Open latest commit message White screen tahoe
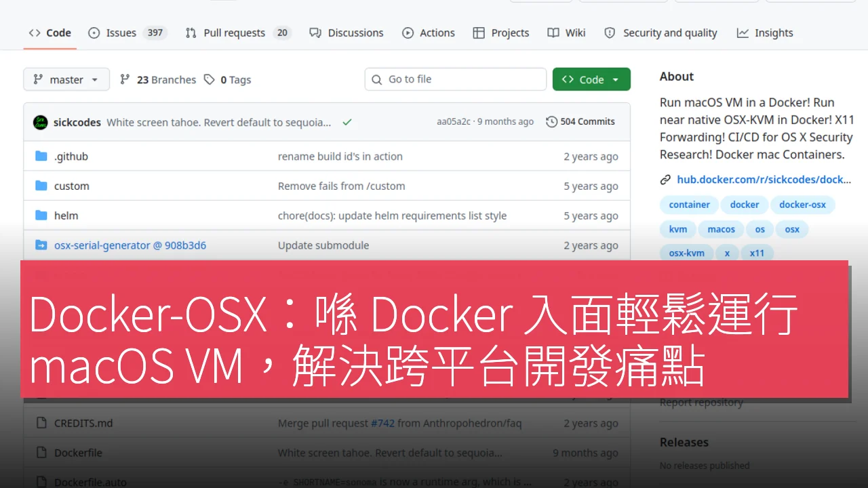Viewport: 868px width, 488px height. click(219, 122)
